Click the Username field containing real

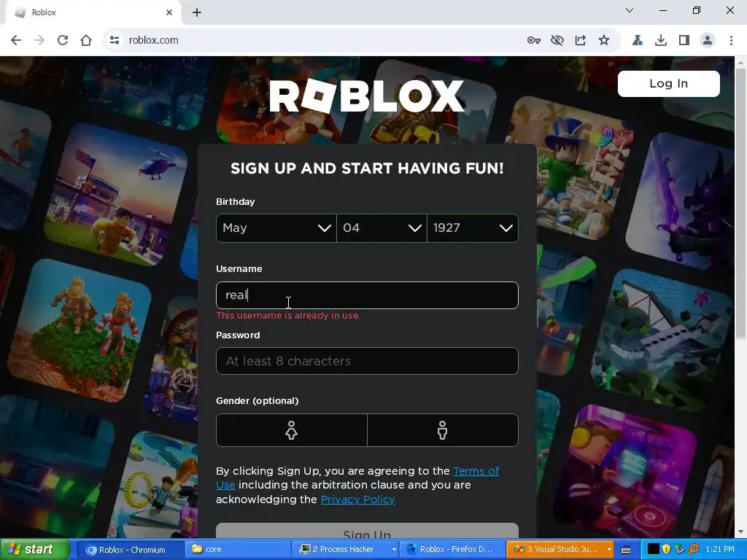tap(367, 295)
